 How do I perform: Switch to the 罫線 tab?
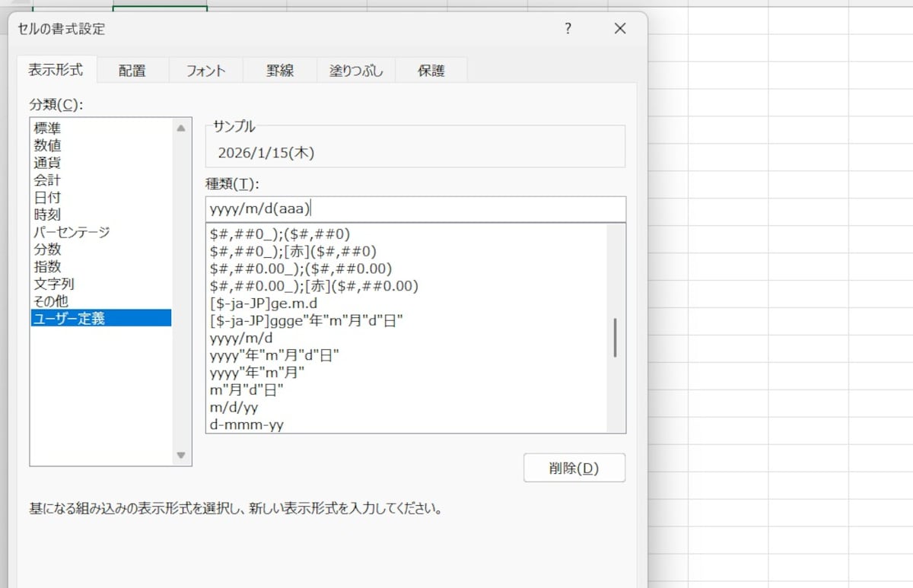(278, 69)
